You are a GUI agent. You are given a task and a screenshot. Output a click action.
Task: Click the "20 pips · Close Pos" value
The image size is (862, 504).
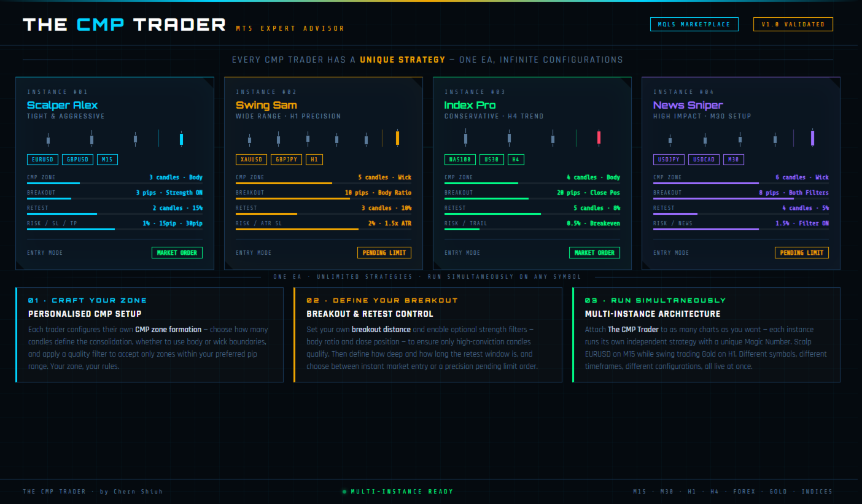click(x=589, y=193)
